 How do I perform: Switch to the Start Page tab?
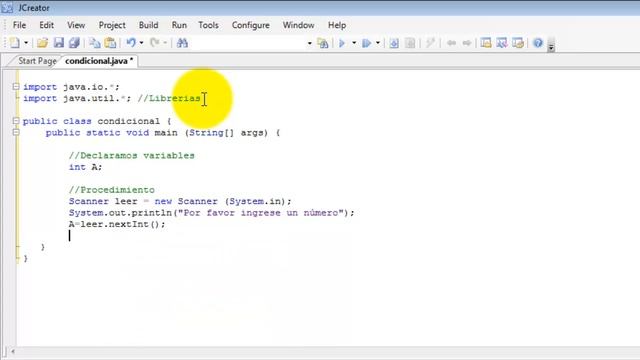point(37,61)
